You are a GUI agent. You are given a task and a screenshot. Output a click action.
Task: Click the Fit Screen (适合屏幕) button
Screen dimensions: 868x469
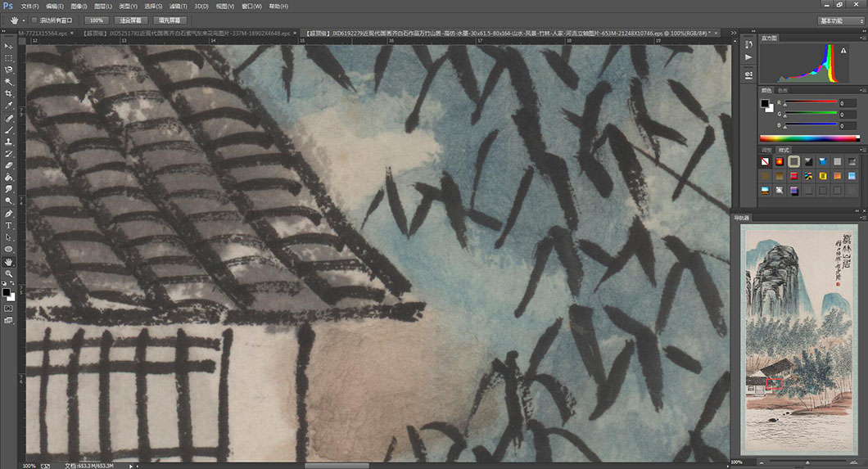[x=131, y=20]
